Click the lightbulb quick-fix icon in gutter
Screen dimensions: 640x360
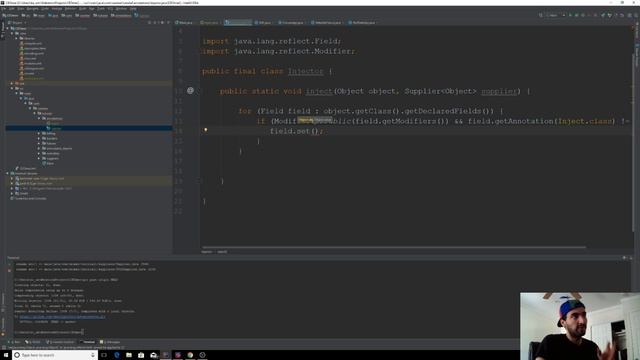[206, 130]
